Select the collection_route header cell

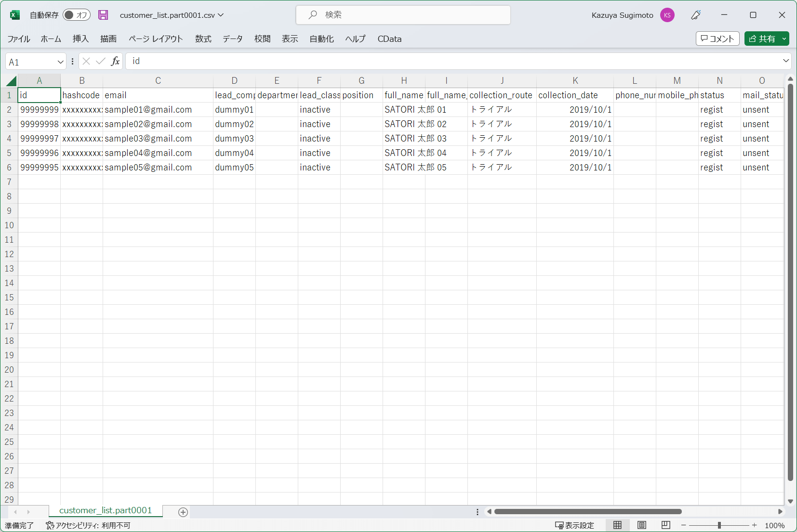point(502,95)
